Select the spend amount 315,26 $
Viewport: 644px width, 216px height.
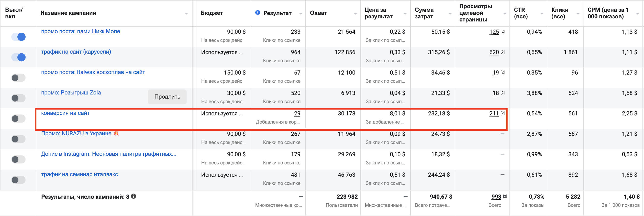click(x=439, y=52)
